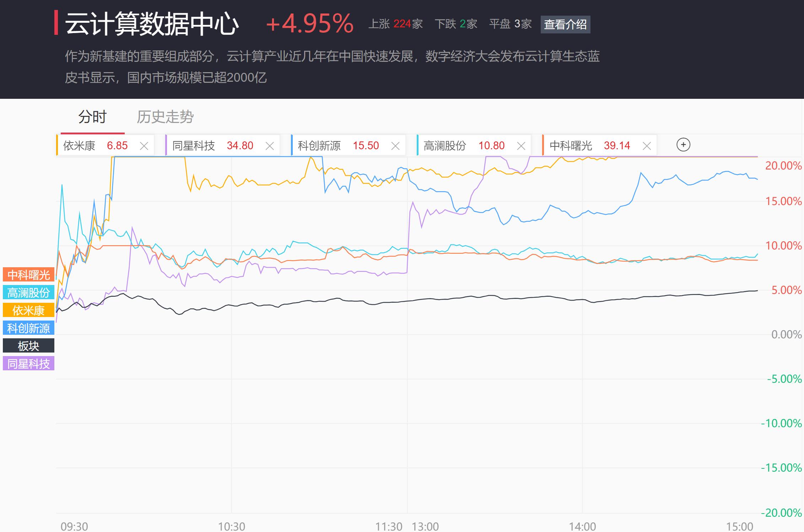Click the 15.00% axis label
The height and width of the screenshot is (532, 804).
pos(783,201)
